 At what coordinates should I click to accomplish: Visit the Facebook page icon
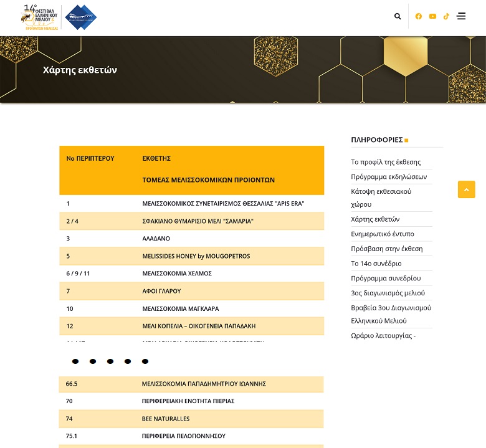coord(419,16)
